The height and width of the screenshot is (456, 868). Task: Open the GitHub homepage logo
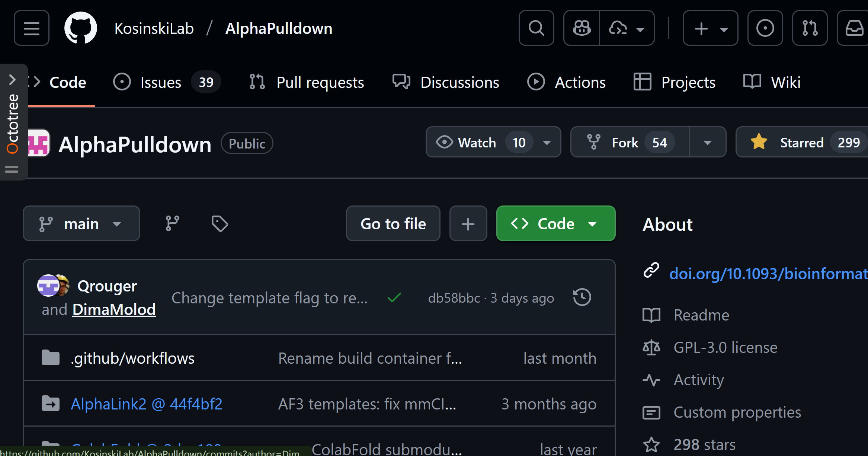pyautogui.click(x=80, y=28)
